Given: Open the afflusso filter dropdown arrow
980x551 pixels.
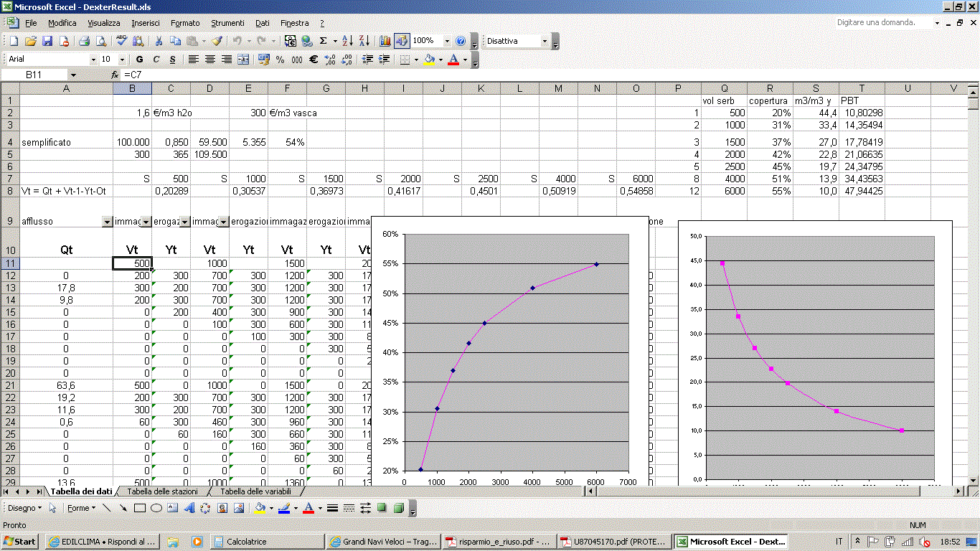Looking at the screenshot, I should click(107, 222).
